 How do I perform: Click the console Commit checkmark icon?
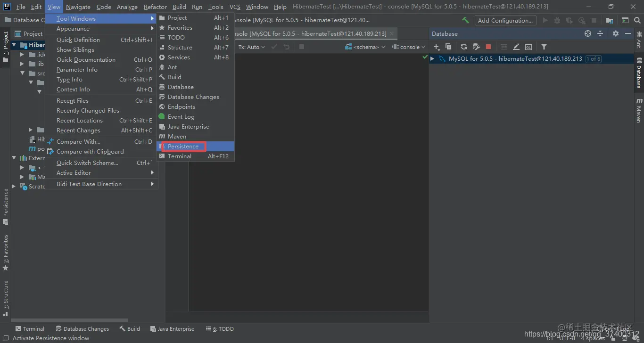click(274, 47)
